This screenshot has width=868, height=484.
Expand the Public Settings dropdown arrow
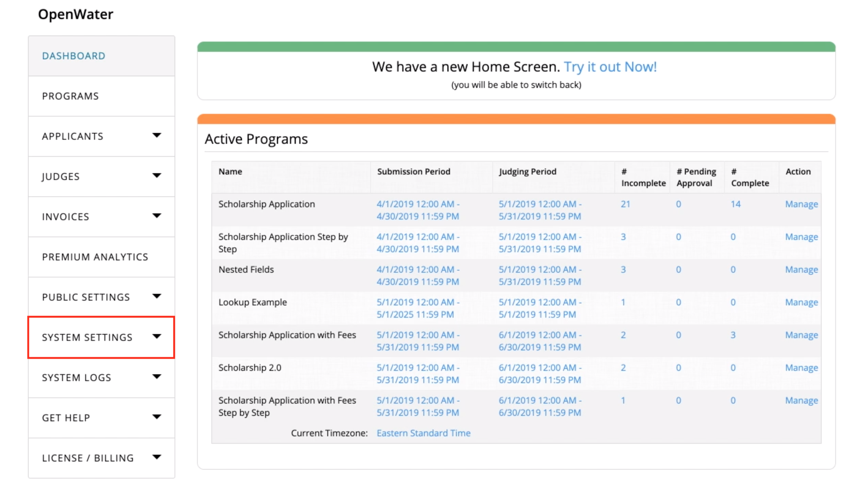point(157,296)
